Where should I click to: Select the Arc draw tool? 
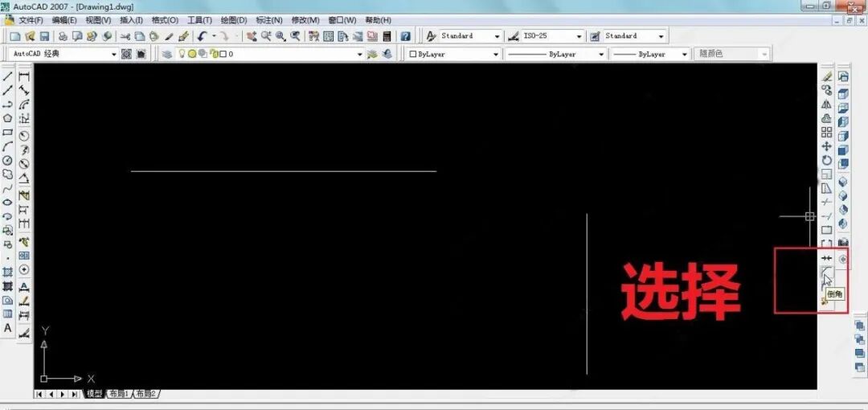click(x=8, y=146)
